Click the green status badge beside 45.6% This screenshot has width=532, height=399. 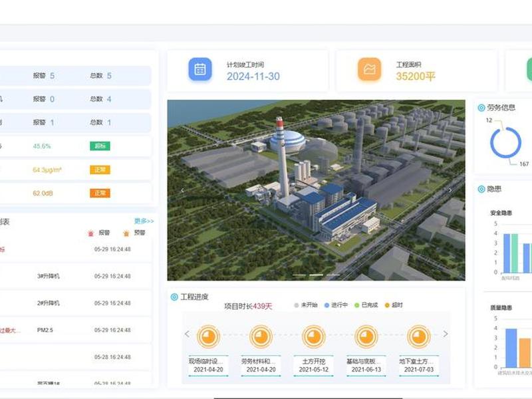pos(100,146)
